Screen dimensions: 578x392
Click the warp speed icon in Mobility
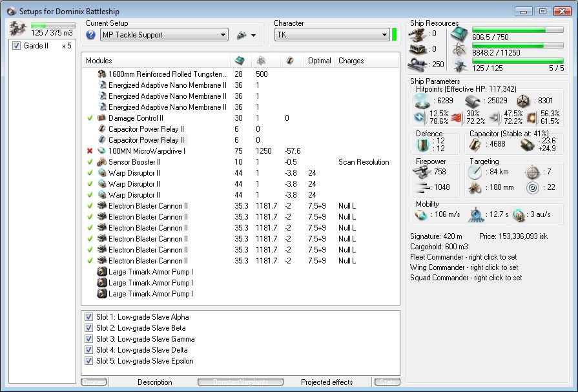coord(520,215)
